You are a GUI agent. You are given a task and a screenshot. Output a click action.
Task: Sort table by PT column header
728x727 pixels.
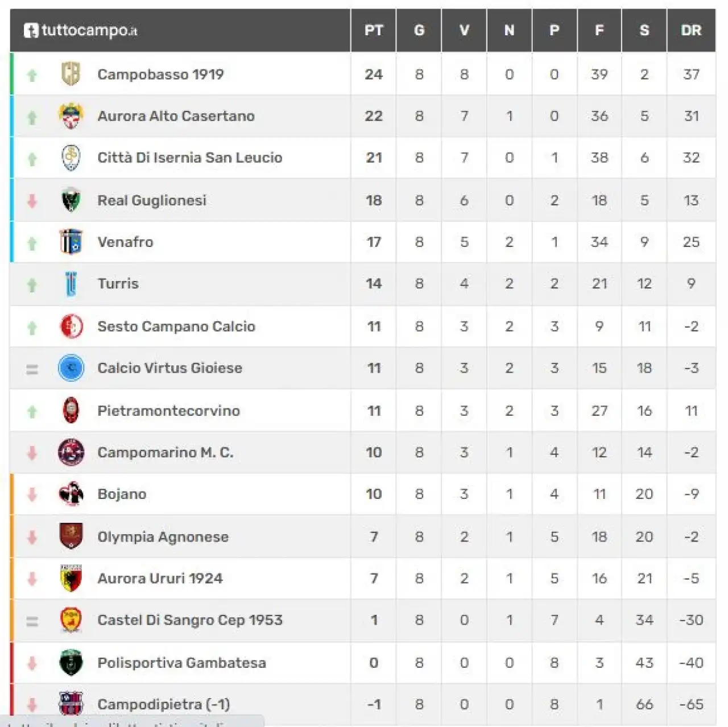coord(374,30)
